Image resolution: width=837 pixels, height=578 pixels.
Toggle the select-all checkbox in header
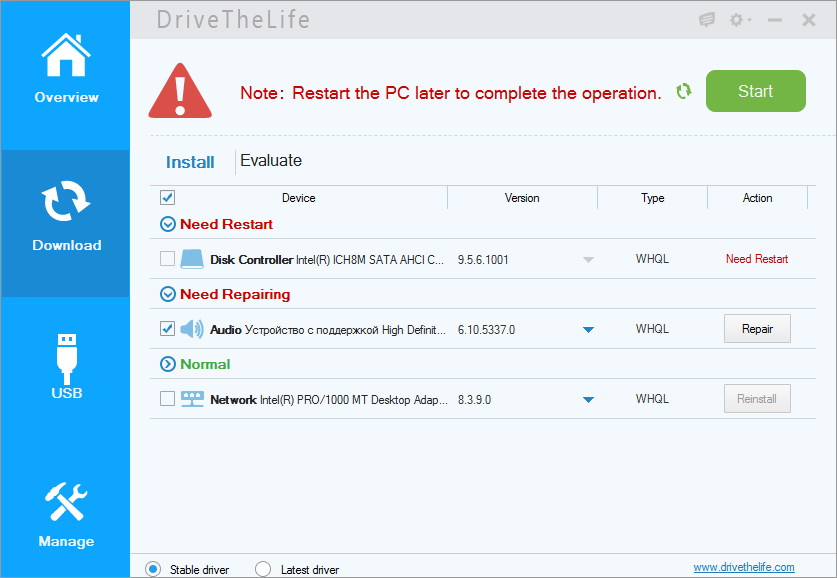[167, 197]
